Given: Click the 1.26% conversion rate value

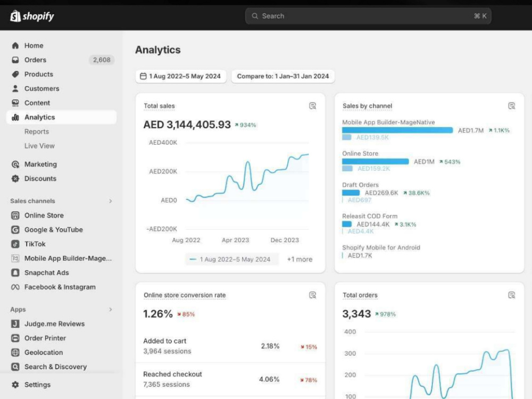Looking at the screenshot, I should click(158, 314).
